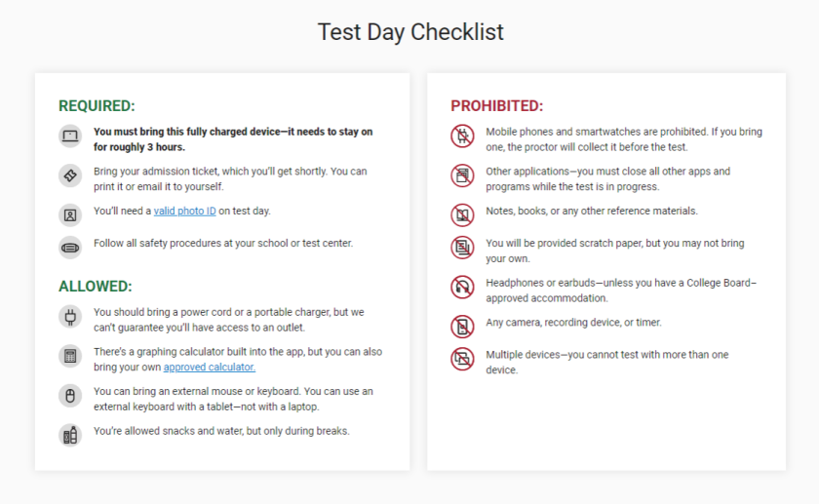
Task: Click the prohibited notes and books icon
Action: [462, 214]
